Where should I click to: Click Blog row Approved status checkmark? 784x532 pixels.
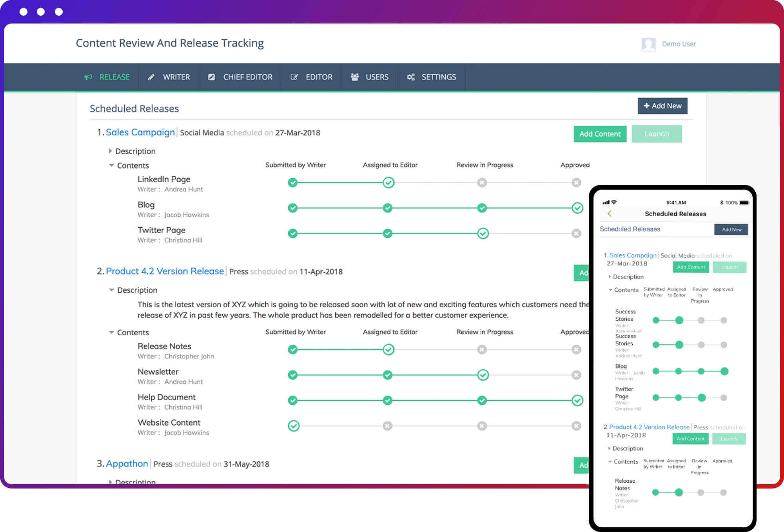(577, 208)
